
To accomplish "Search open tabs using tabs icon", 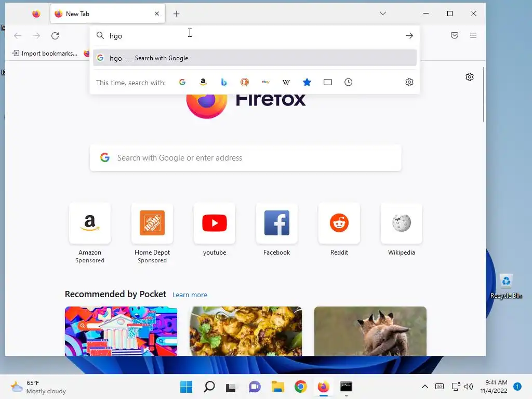I will pos(328,82).
